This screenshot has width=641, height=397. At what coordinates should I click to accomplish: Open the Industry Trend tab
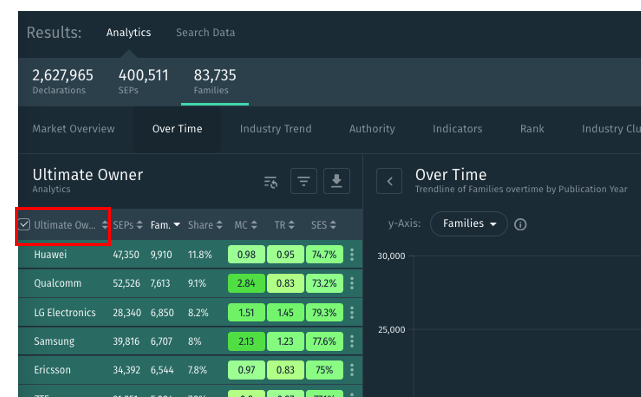(x=276, y=129)
